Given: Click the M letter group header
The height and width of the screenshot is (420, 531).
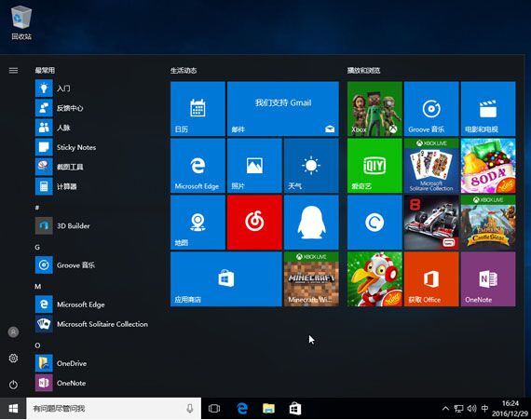Looking at the screenshot, I should coord(37,287).
